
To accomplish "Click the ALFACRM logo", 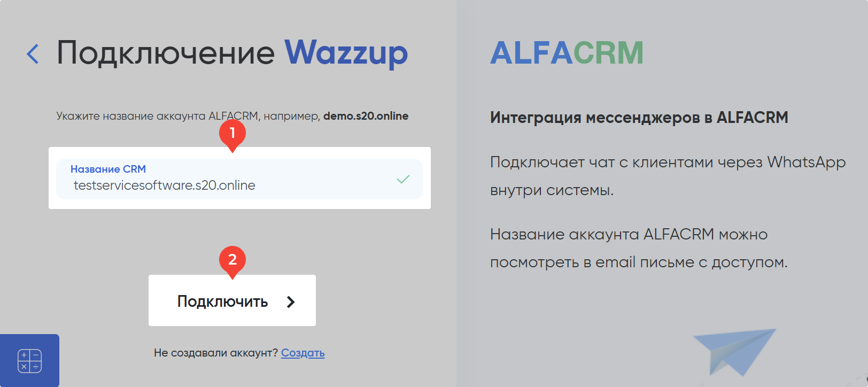I will click(x=567, y=53).
